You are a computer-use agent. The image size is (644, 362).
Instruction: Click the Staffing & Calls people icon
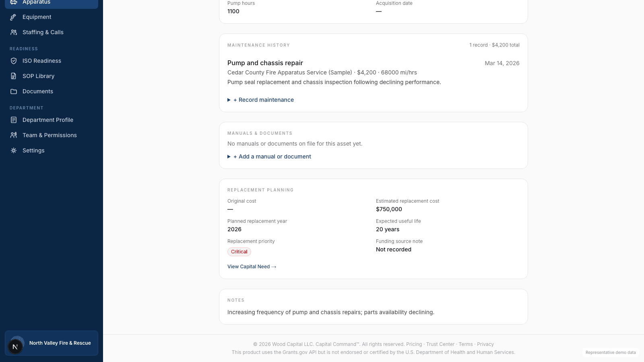(x=14, y=32)
